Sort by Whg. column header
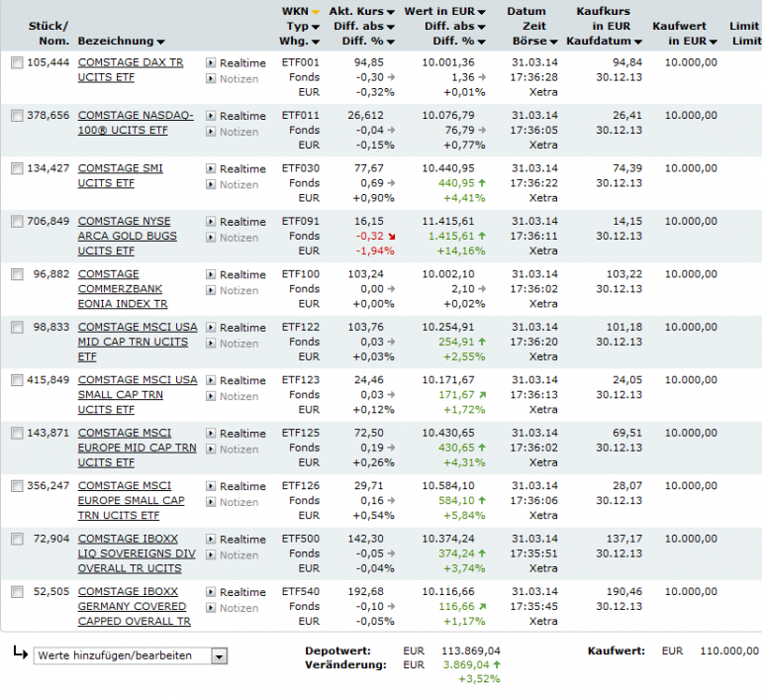762x700 pixels. pyautogui.click(x=299, y=42)
